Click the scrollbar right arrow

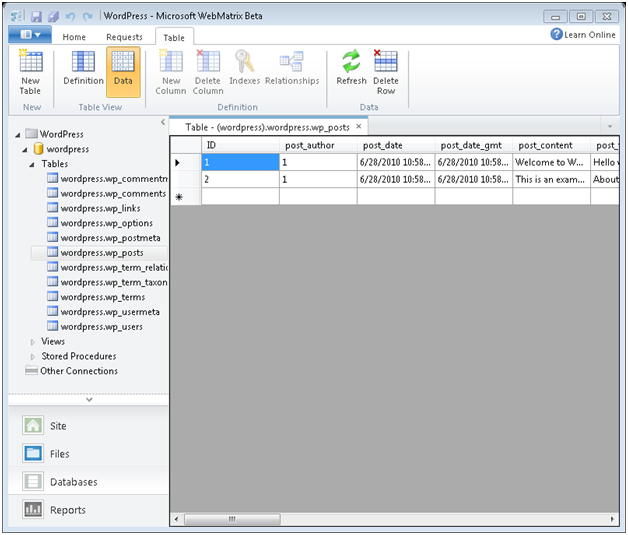pyautogui.click(x=612, y=519)
